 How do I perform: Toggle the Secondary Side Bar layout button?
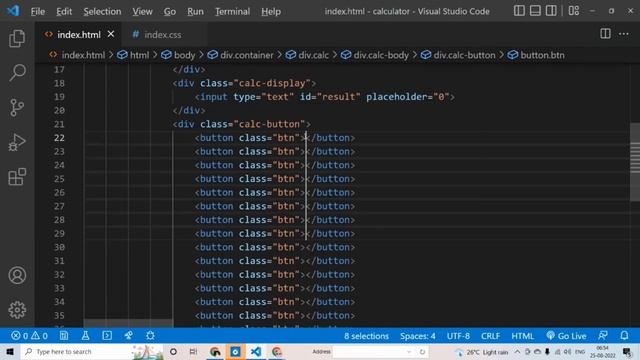(x=551, y=11)
